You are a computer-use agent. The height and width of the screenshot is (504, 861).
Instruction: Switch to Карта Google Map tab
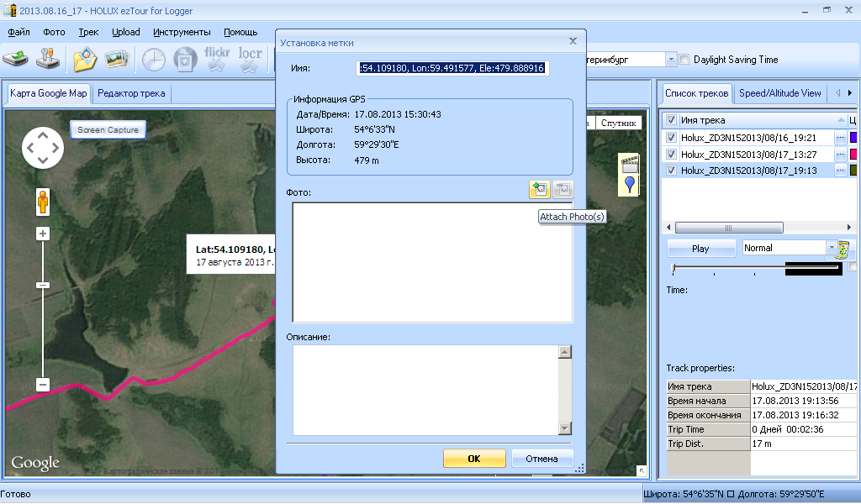point(48,93)
